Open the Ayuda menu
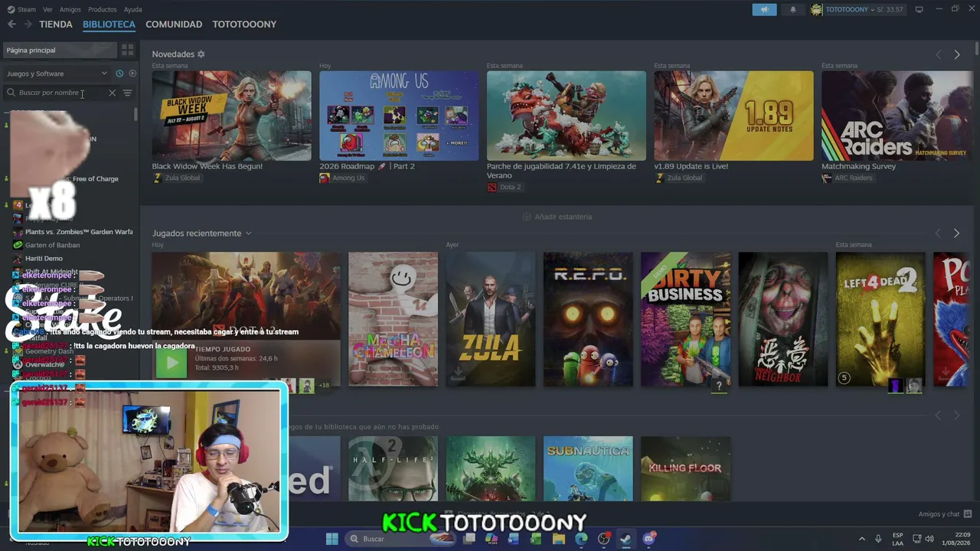This screenshot has height=551, width=980. point(132,9)
